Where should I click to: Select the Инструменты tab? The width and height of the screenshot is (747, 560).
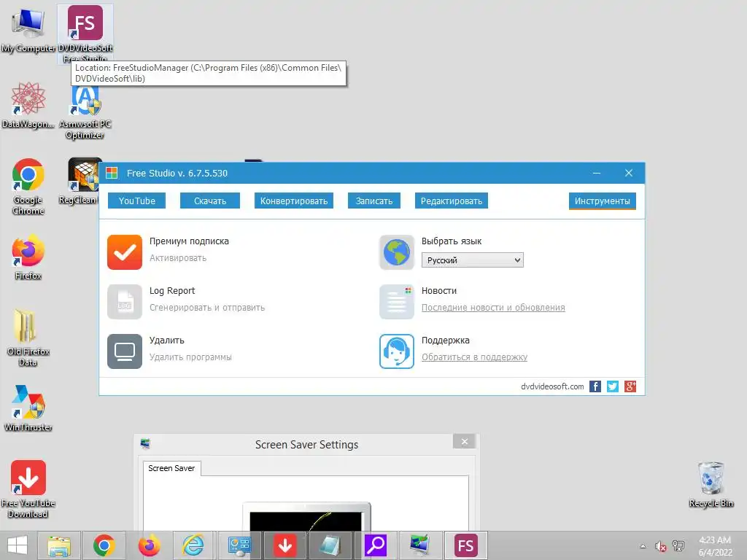[602, 201]
